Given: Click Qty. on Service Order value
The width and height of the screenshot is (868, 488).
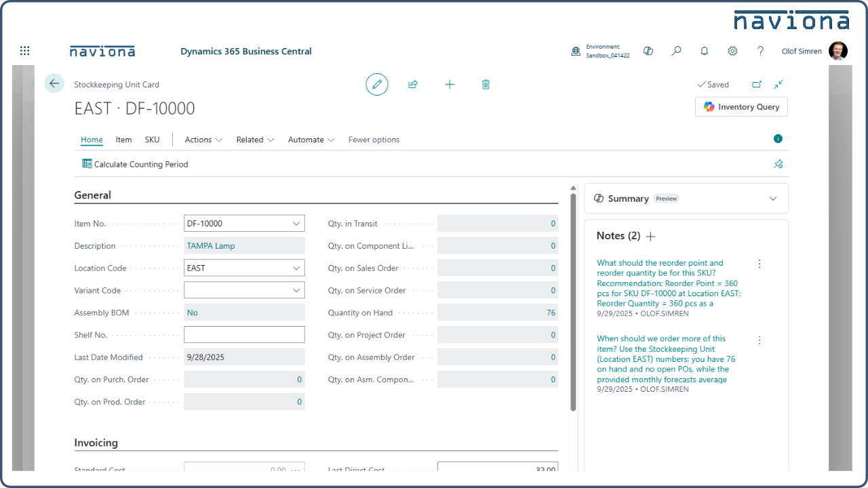Looking at the screenshot, I should [498, 291].
